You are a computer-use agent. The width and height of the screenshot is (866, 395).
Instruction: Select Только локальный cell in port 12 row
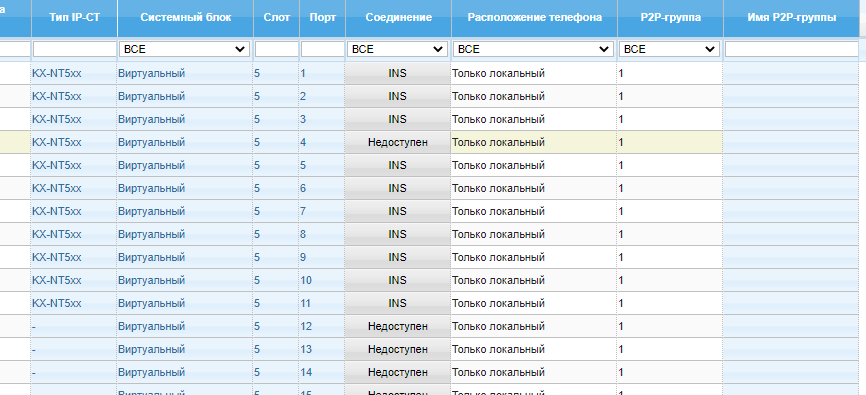pos(534,326)
